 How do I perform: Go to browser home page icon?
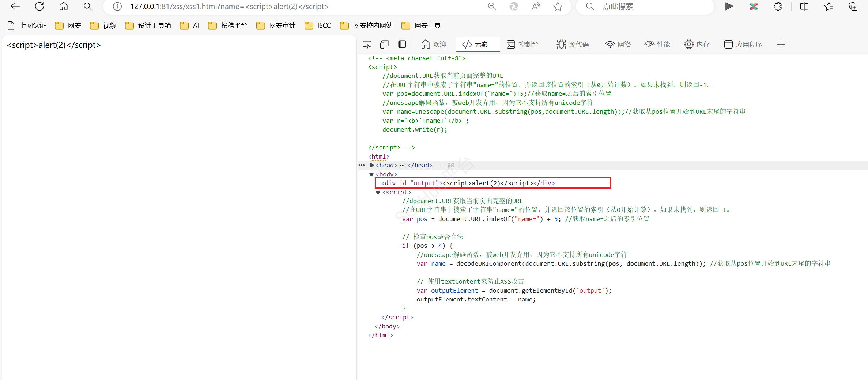[x=64, y=6]
